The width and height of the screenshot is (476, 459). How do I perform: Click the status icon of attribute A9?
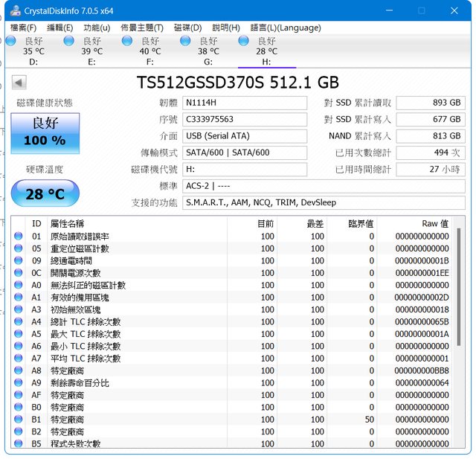click(x=18, y=382)
